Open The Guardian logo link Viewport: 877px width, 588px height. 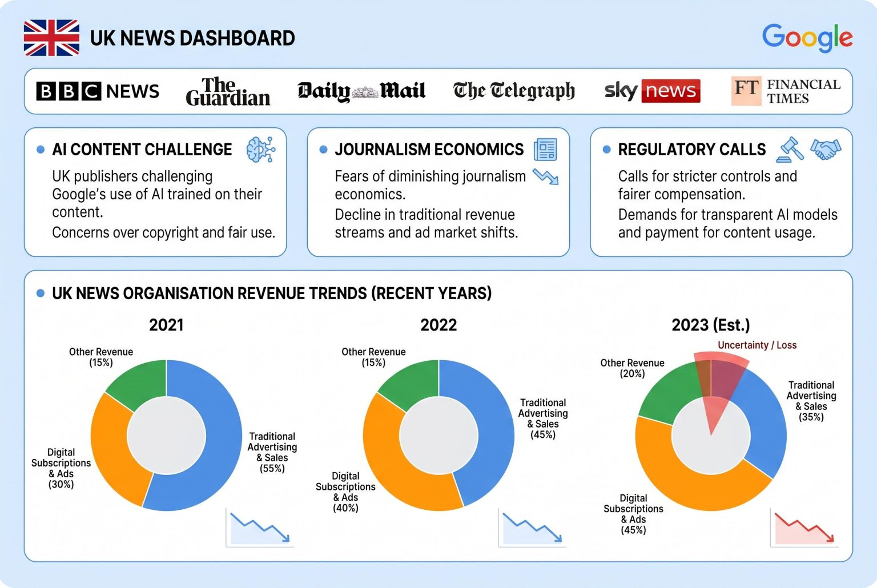[228, 91]
